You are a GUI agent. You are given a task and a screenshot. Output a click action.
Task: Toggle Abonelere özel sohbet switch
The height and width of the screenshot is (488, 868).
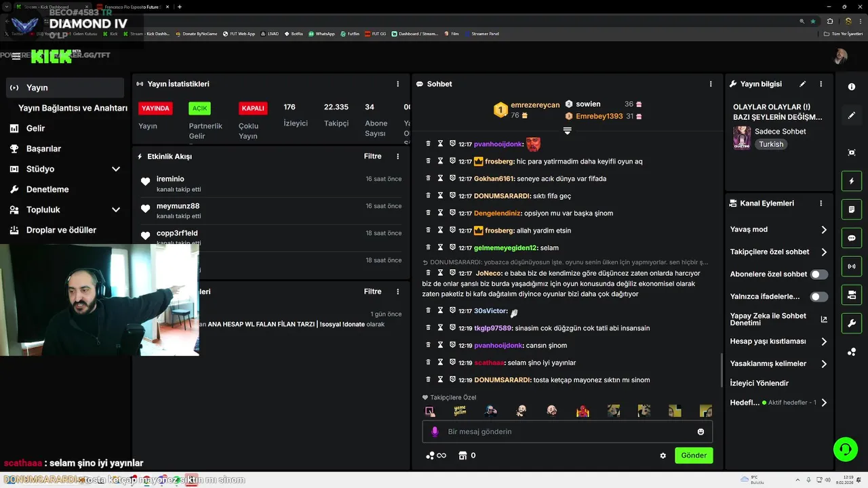pyautogui.click(x=819, y=274)
